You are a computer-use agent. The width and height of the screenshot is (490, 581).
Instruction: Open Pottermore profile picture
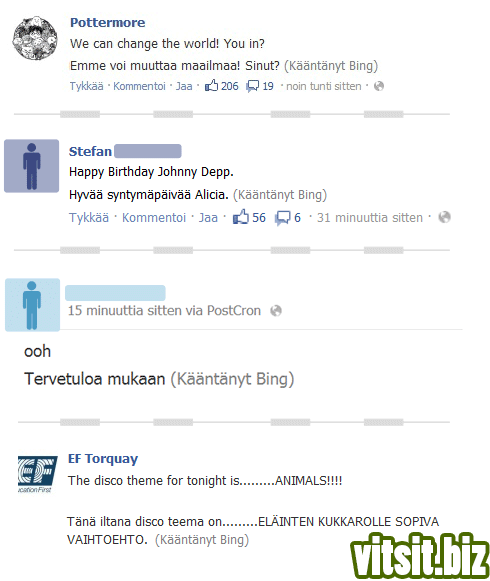(x=35, y=38)
